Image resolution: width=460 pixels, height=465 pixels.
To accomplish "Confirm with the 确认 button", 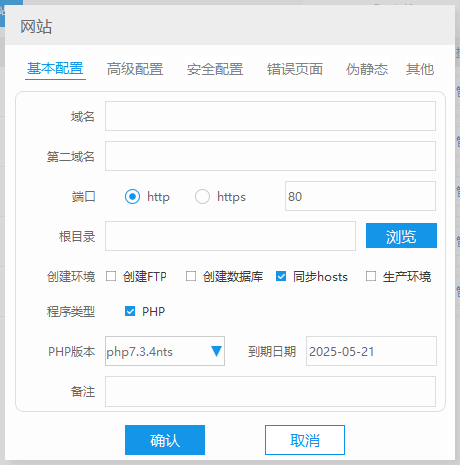I will click(165, 440).
